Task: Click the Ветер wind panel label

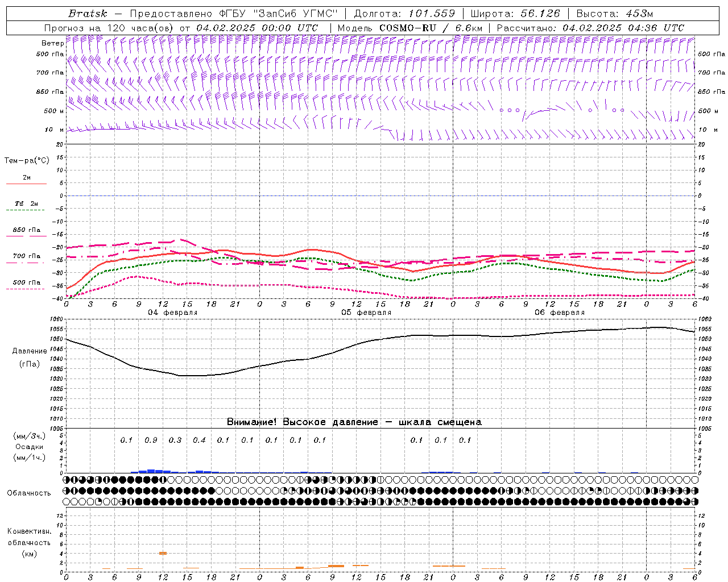Action: coord(53,43)
